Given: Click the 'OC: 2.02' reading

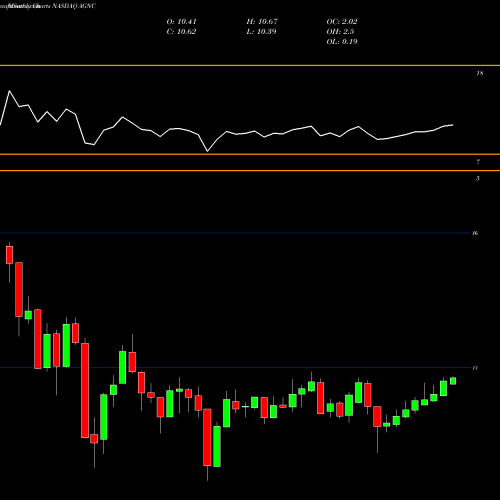Looking at the screenshot, I should coord(342,22).
